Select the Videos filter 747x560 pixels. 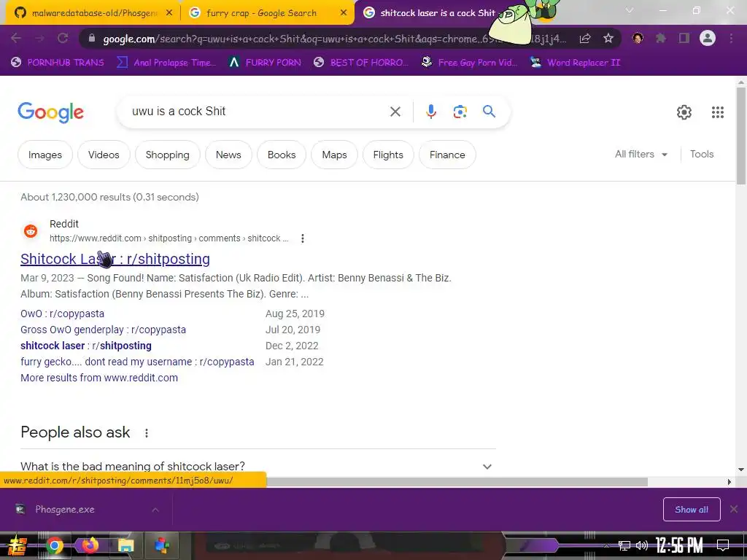[x=104, y=155]
